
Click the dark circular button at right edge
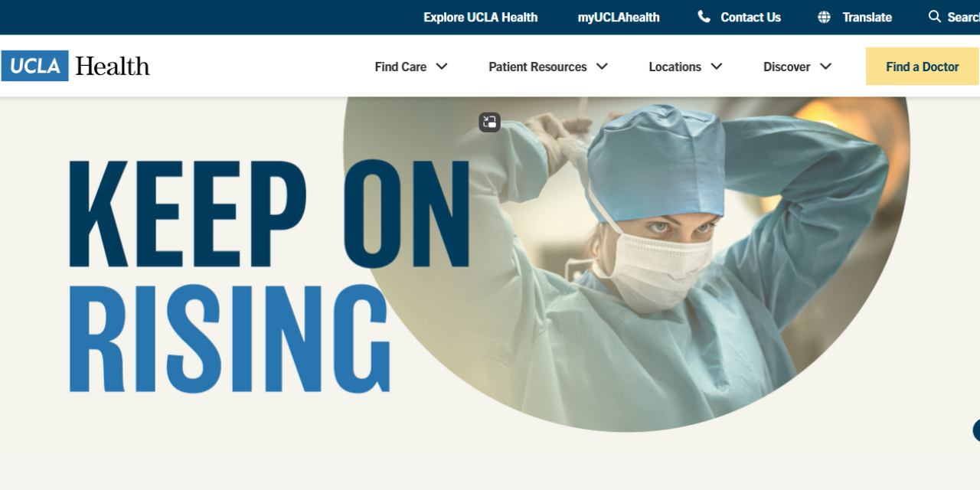coord(976,430)
